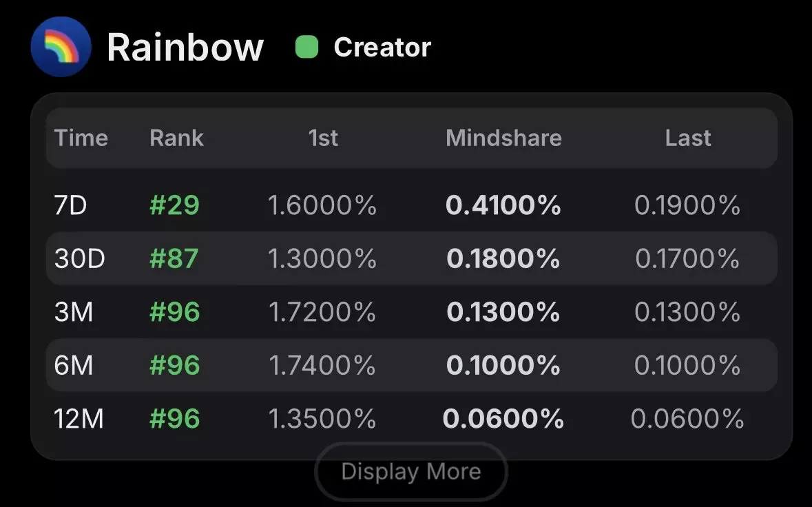Choose the 6M time period row
The height and width of the screenshot is (507, 812).
412,365
